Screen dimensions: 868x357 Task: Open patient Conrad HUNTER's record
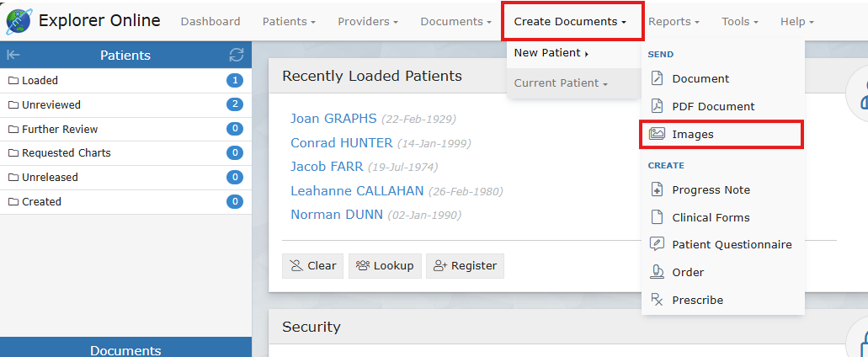pyautogui.click(x=341, y=143)
